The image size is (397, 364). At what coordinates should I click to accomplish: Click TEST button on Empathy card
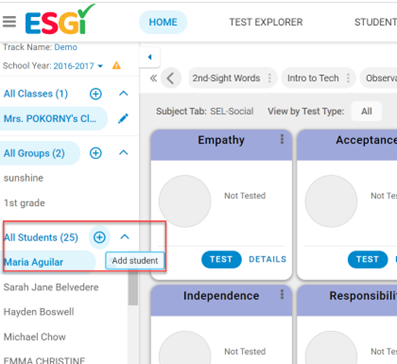coord(221,259)
